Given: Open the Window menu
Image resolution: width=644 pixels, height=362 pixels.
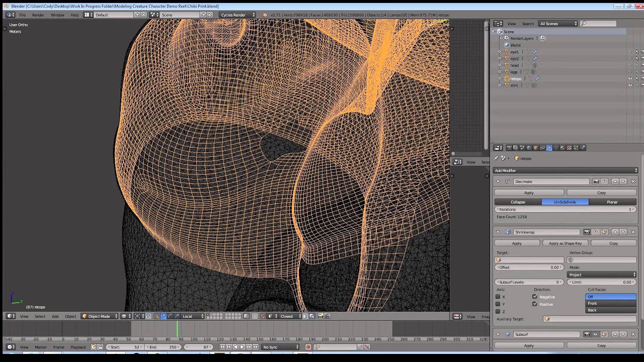Looking at the screenshot, I should pyautogui.click(x=57, y=15).
